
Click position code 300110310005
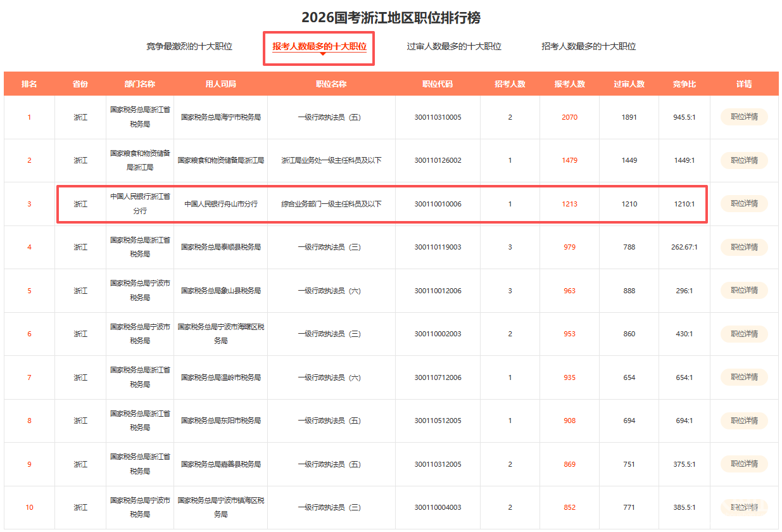tap(438, 117)
